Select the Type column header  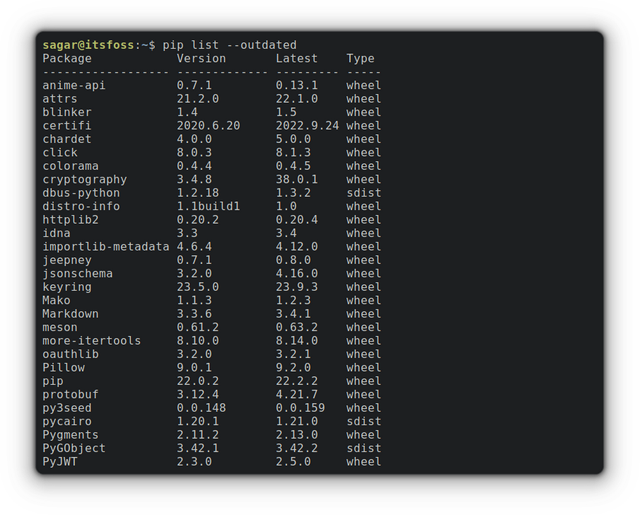pyautogui.click(x=360, y=58)
